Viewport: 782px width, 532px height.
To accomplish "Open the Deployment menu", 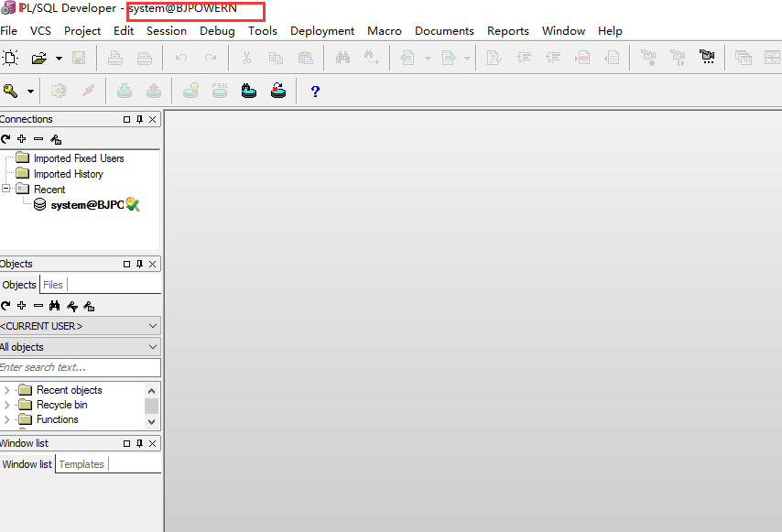I will (x=322, y=31).
